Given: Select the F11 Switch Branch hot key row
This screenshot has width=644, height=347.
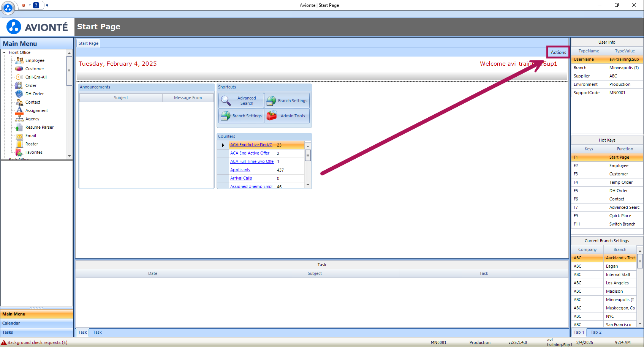Looking at the screenshot, I should [607, 224].
